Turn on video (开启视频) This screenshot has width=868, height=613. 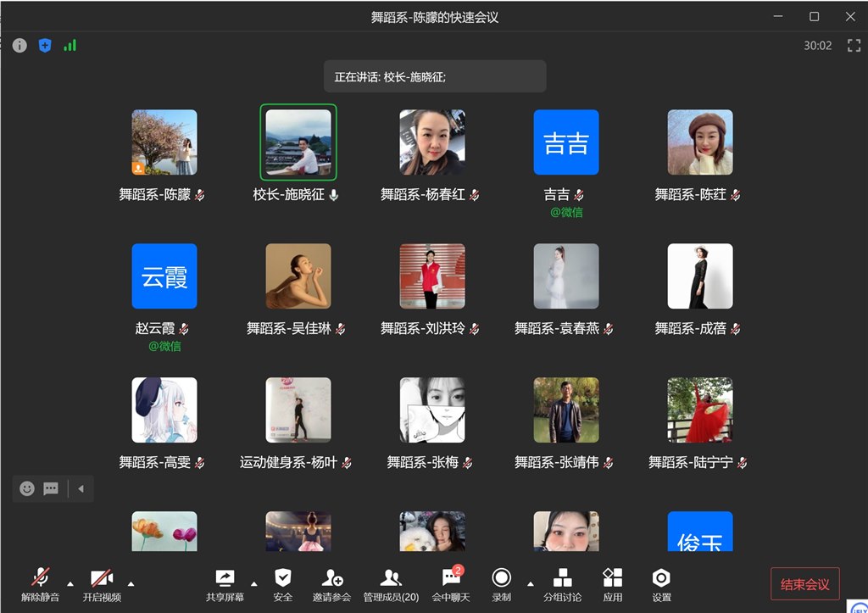click(102, 583)
